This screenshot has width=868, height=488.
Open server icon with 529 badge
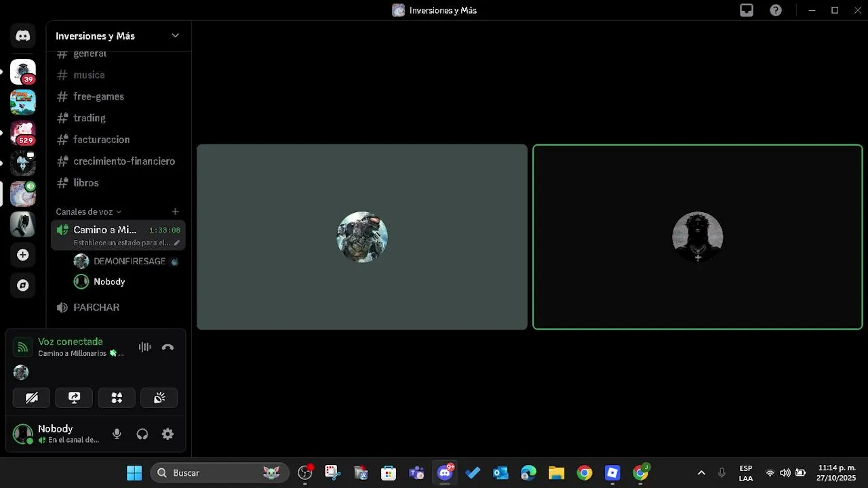(x=23, y=133)
